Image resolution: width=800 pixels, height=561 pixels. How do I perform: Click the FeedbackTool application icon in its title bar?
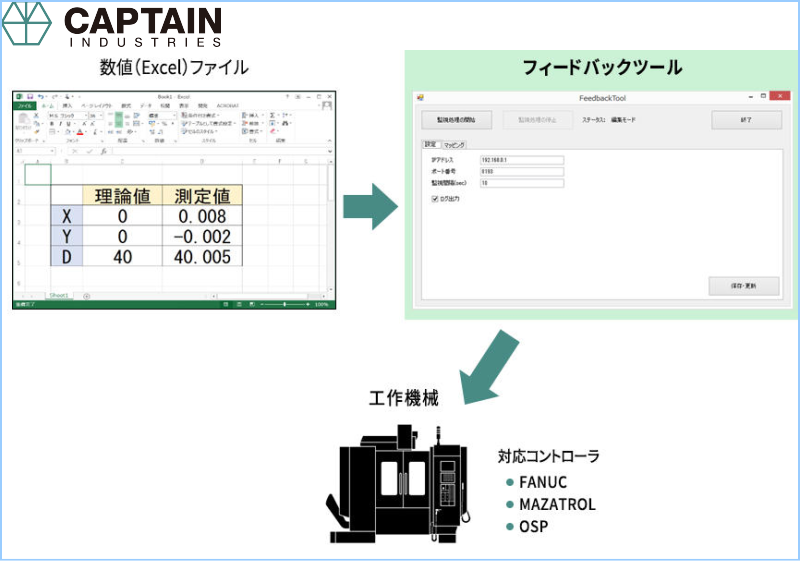pos(420,97)
